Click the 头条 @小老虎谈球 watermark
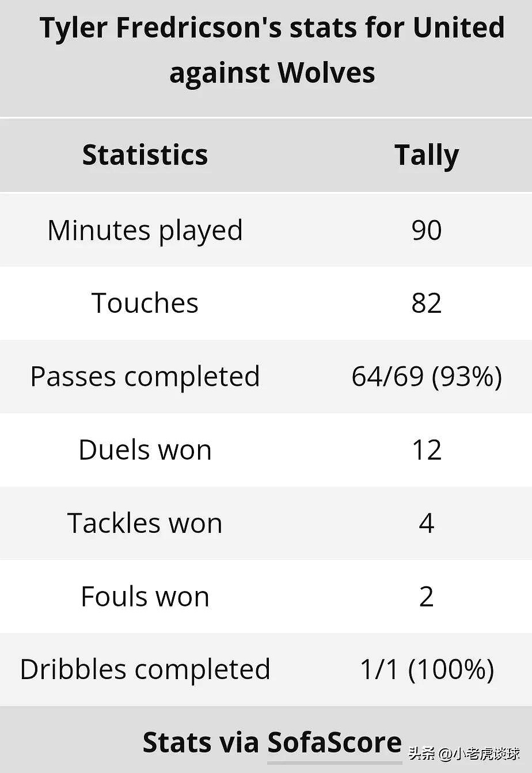 click(464, 753)
